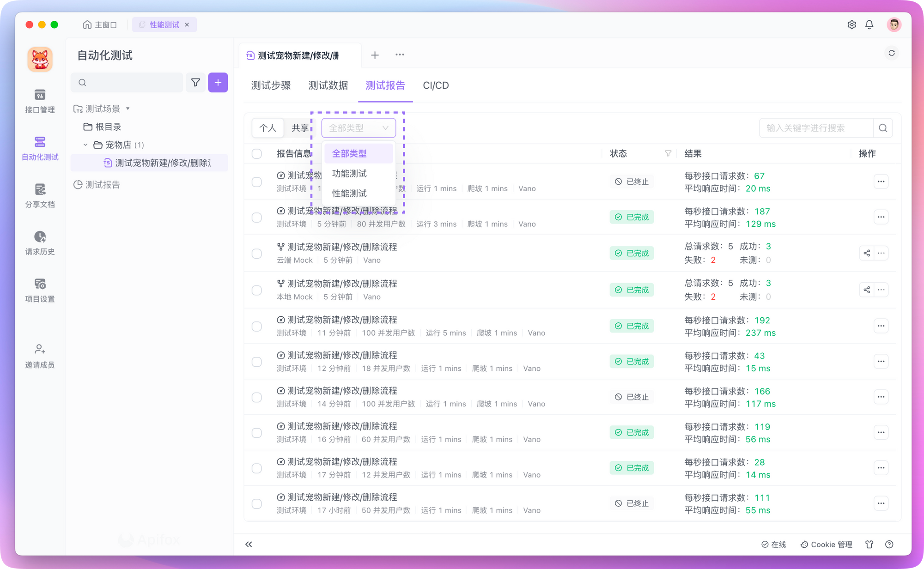
Task: Open 邀请成员 in the sidebar
Action: click(x=40, y=356)
